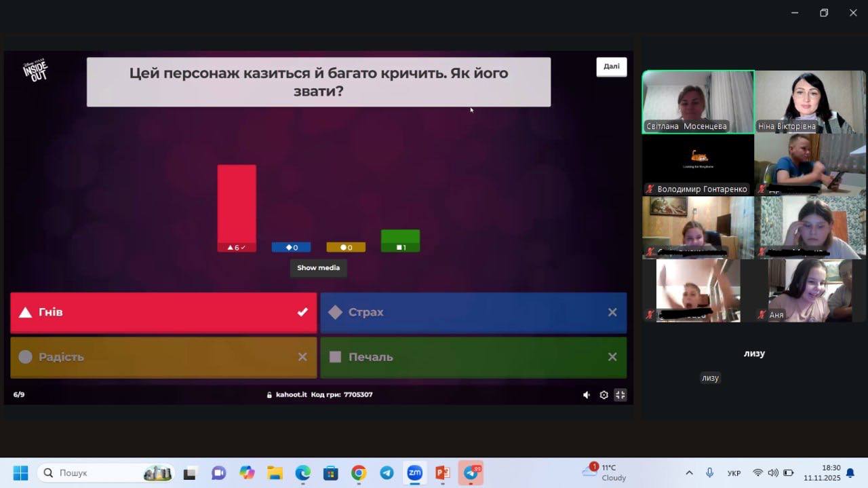Open Telegram from the taskbar
The height and width of the screenshot is (488, 868).
coord(387,473)
